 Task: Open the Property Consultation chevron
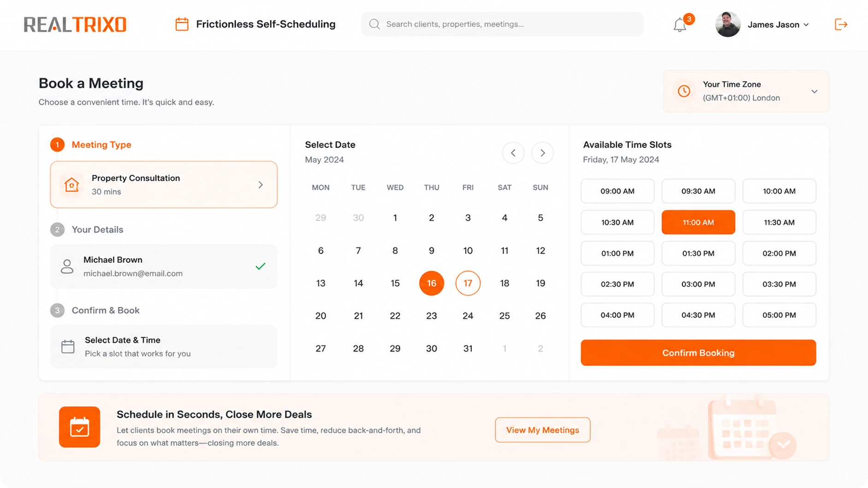click(261, 185)
